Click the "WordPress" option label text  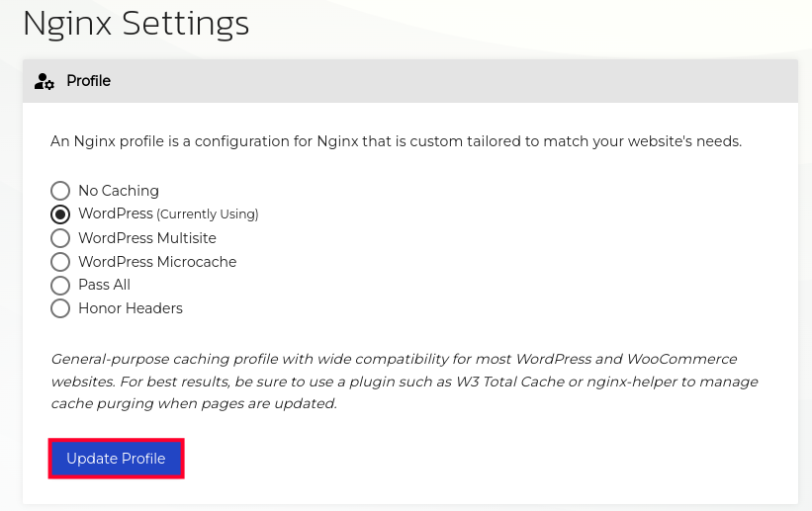pos(116,213)
